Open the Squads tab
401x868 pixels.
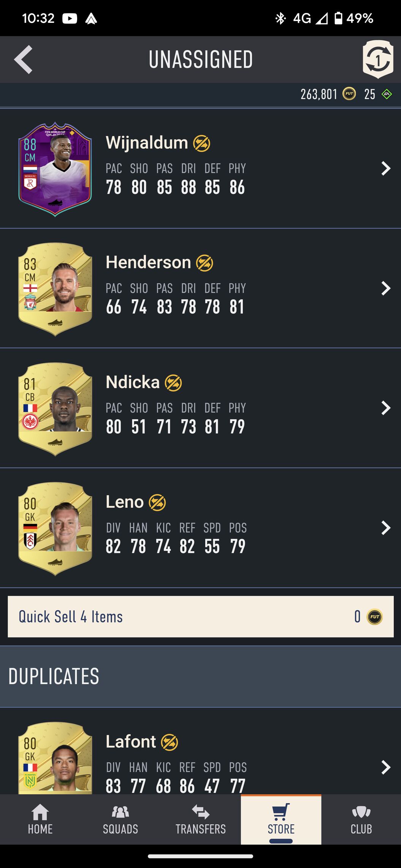coord(120,819)
